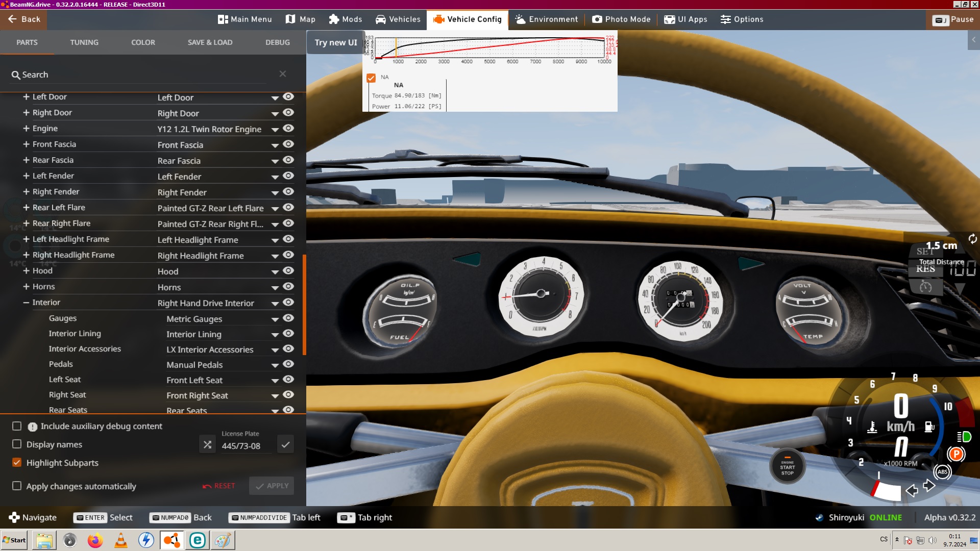Switch to the Tuning tab
The height and width of the screenshot is (551, 980).
[x=84, y=42]
